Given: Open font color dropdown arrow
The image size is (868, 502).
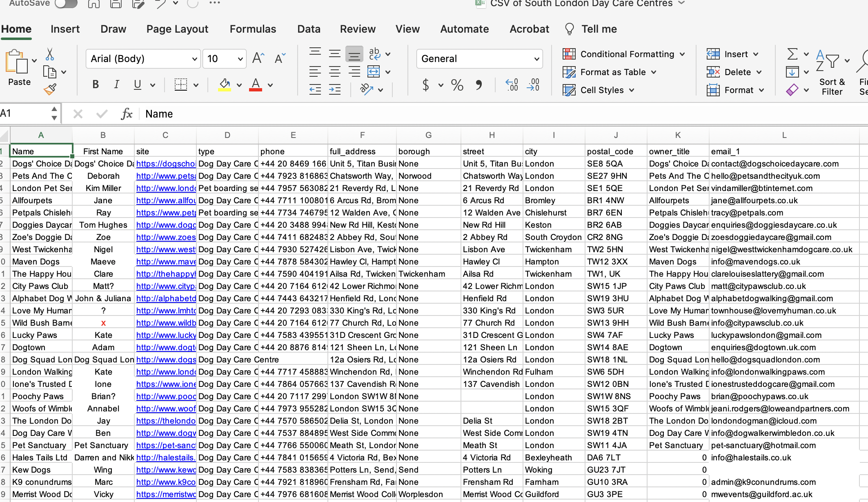Looking at the screenshot, I should [270, 85].
